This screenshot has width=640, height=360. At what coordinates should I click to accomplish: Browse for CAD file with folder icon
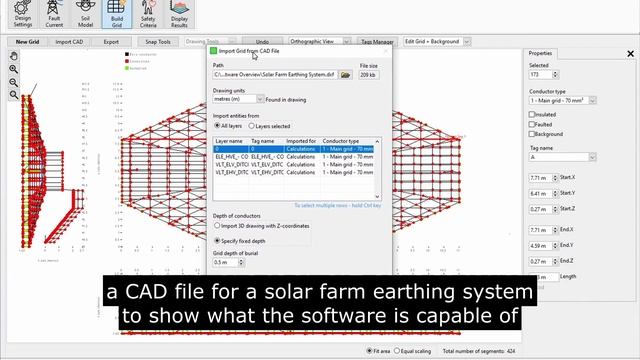pyautogui.click(x=345, y=75)
